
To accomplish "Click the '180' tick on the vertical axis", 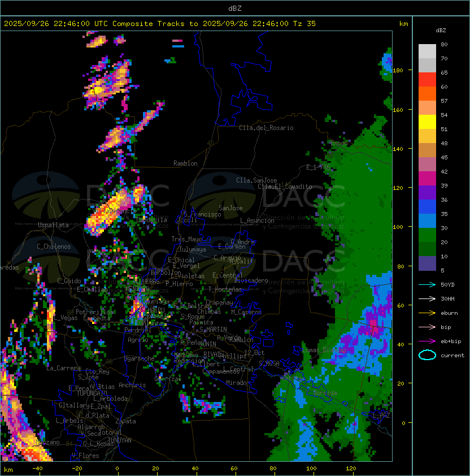I will tap(398, 71).
